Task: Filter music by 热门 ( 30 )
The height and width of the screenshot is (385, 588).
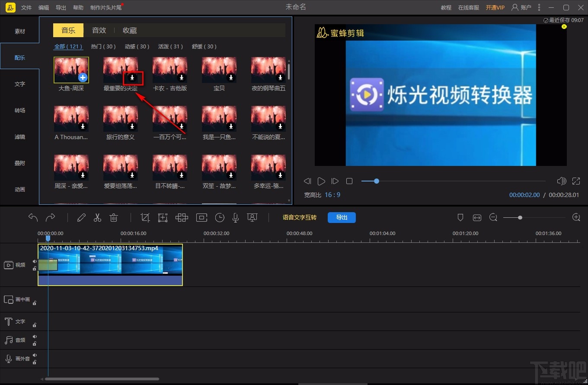Action: [x=103, y=47]
